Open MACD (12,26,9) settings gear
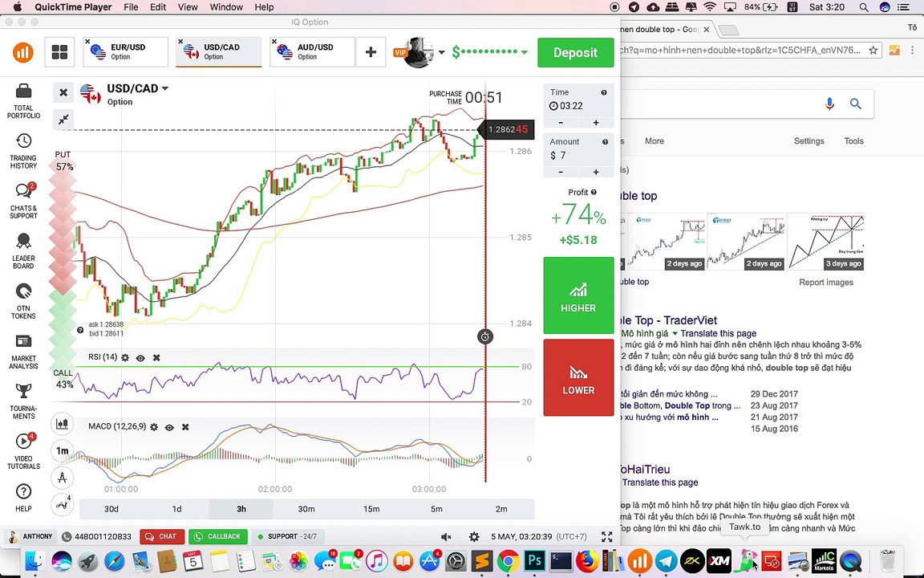The height and width of the screenshot is (578, 924). (154, 427)
